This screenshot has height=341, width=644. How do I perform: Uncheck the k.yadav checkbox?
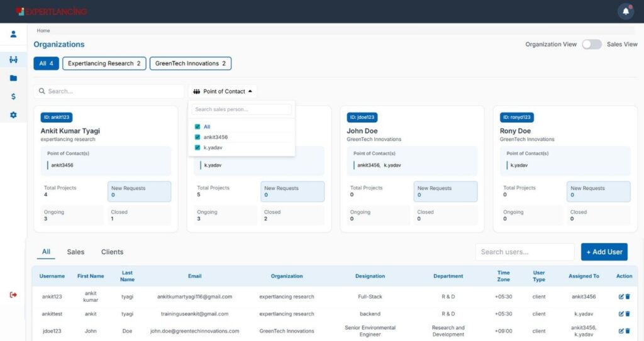pyautogui.click(x=197, y=147)
